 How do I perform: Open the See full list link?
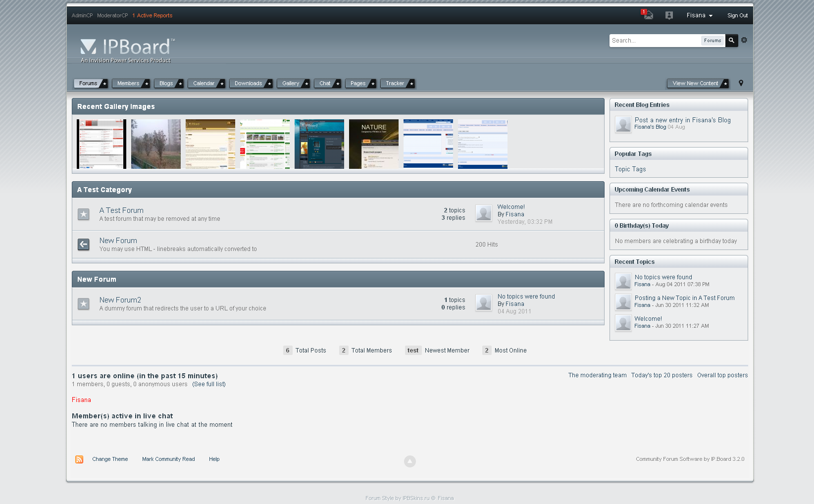(x=209, y=384)
